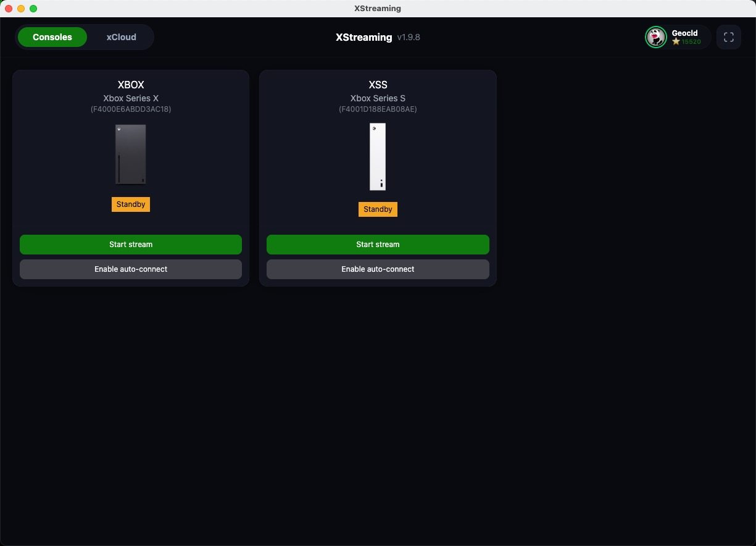The width and height of the screenshot is (756, 546).
Task: Click the Standby badge on XSS
Action: click(x=378, y=209)
